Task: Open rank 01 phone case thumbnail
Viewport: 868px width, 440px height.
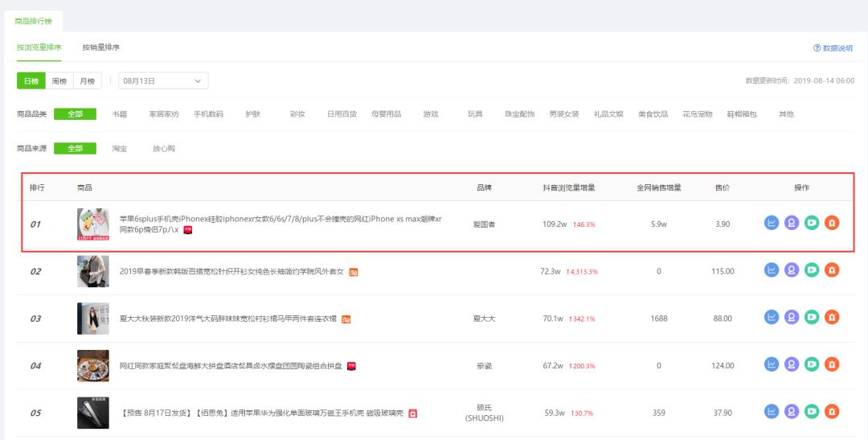Action: pyautogui.click(x=93, y=224)
